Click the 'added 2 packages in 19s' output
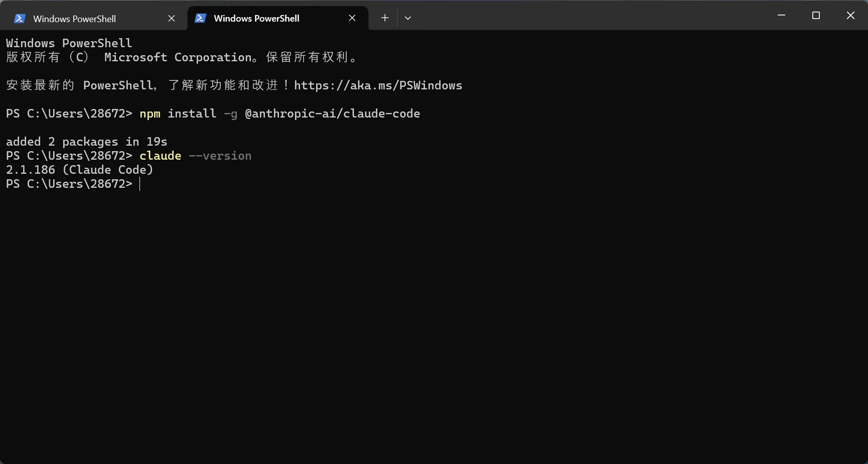This screenshot has width=868, height=464. (87, 142)
